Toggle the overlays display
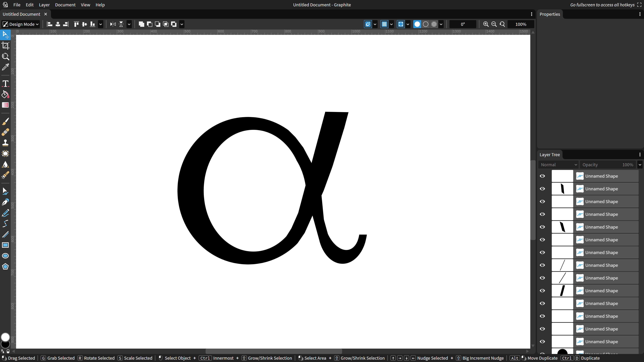Screen dimensions: 644x362 click(401, 24)
